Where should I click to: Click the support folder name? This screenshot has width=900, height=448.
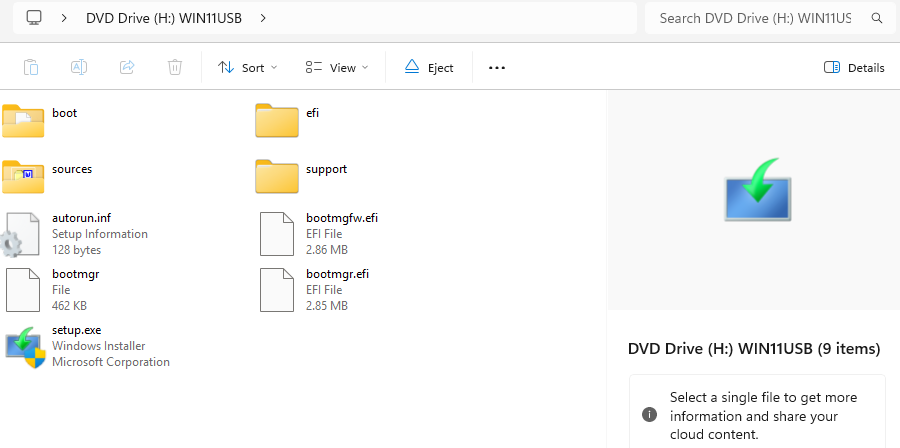coord(326,169)
